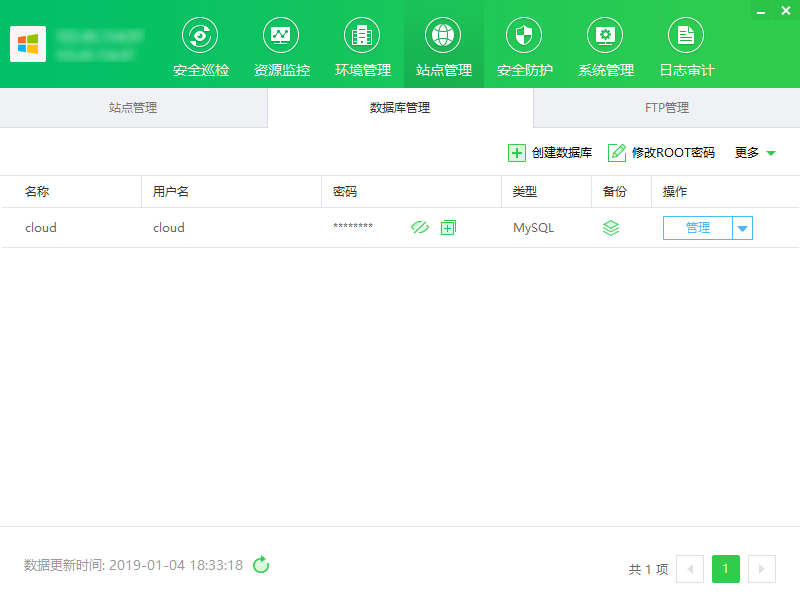800x600 pixels.
Task: Select the cloud database name cell
Action: tap(41, 228)
